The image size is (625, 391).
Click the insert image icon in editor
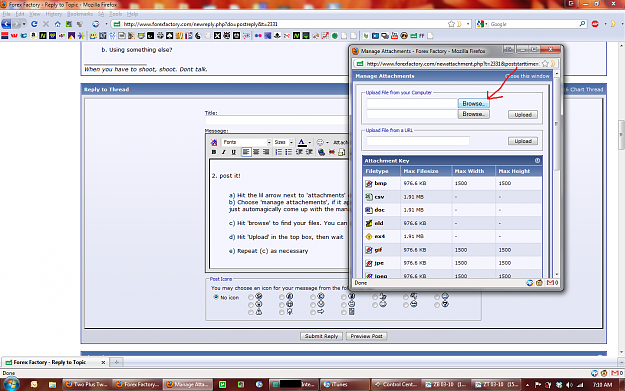point(342,152)
